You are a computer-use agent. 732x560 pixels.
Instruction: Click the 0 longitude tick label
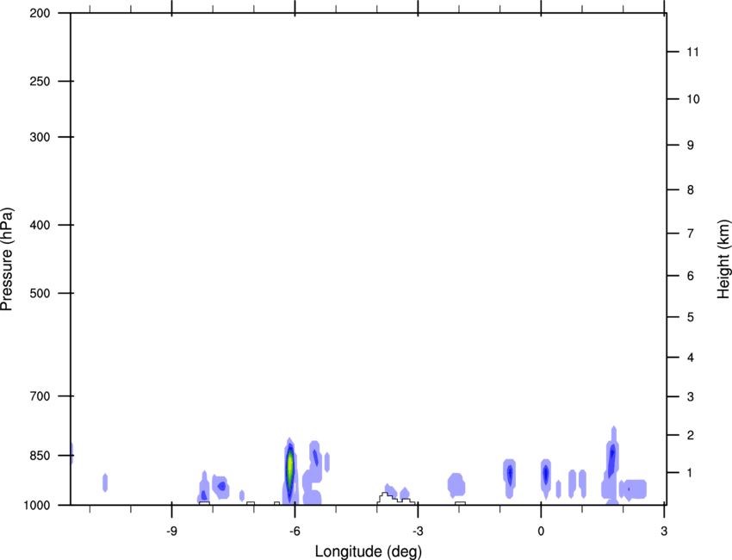541,531
